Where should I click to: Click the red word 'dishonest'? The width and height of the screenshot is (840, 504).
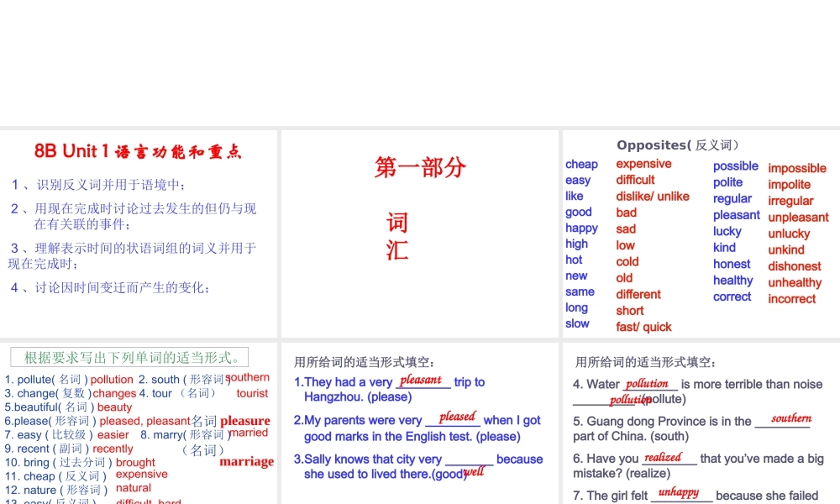click(x=795, y=266)
